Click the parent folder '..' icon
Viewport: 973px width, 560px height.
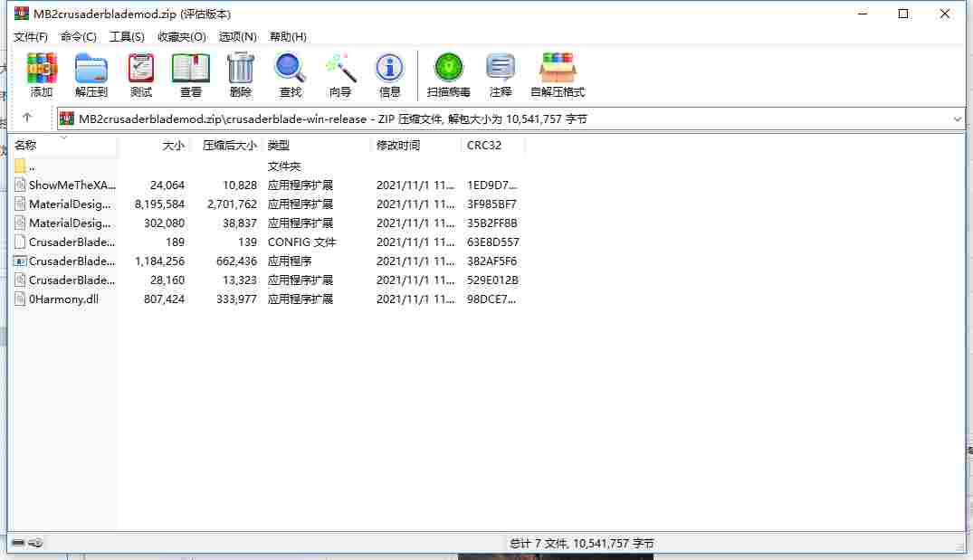coord(20,166)
